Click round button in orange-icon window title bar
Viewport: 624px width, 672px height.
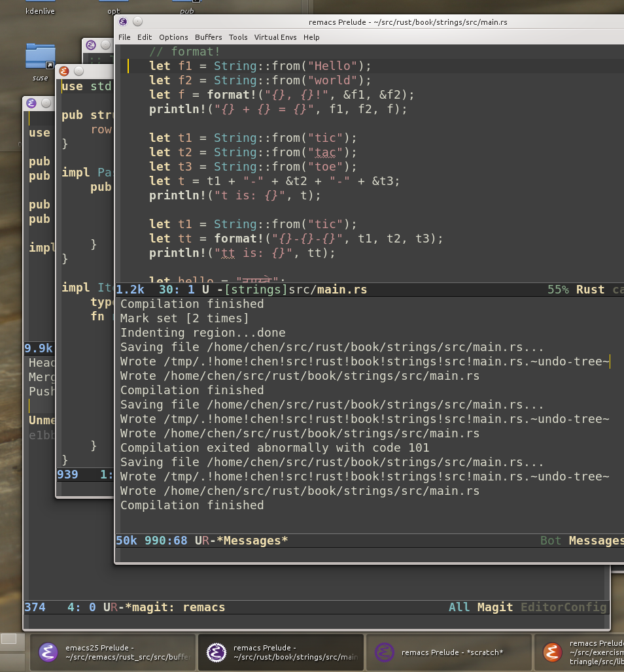tap(79, 71)
